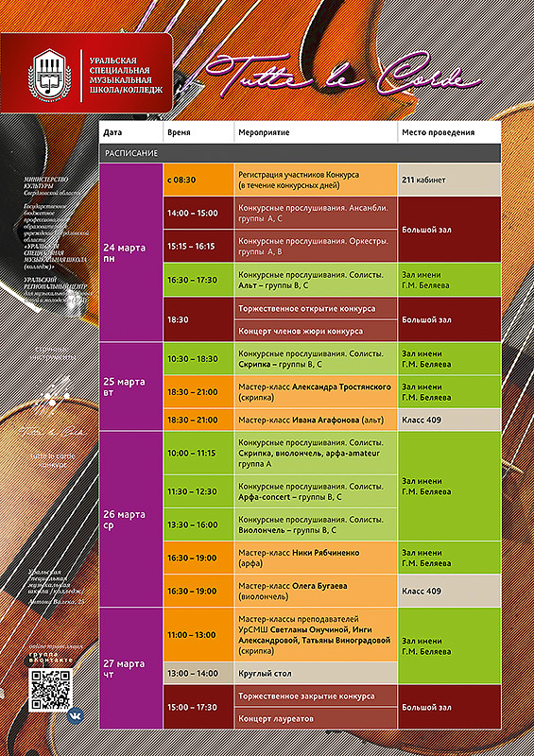
Task: Click the school emblem with piano keys
Action: pyautogui.click(x=49, y=74)
